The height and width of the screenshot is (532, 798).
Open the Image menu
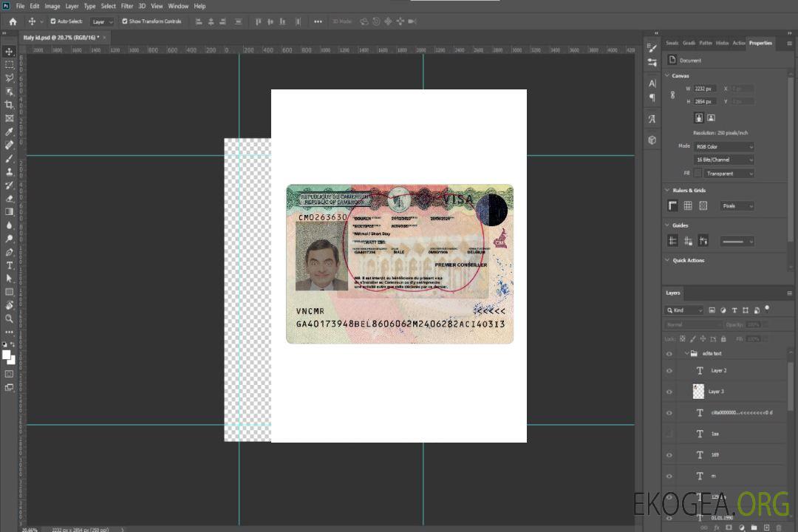point(52,6)
